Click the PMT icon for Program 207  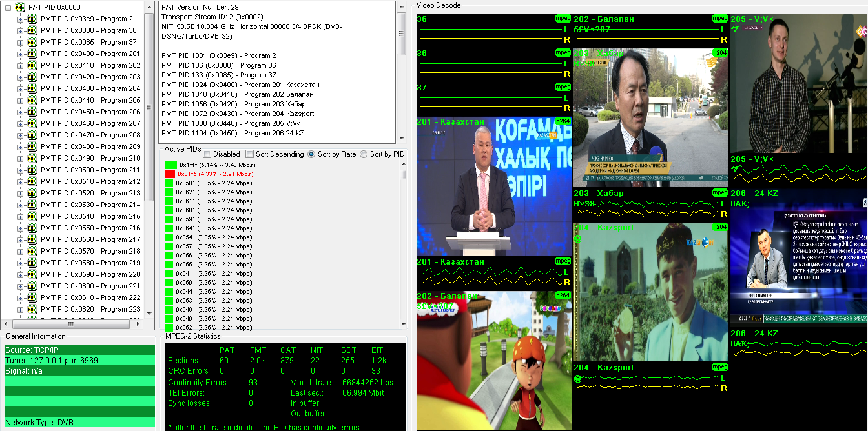32,123
